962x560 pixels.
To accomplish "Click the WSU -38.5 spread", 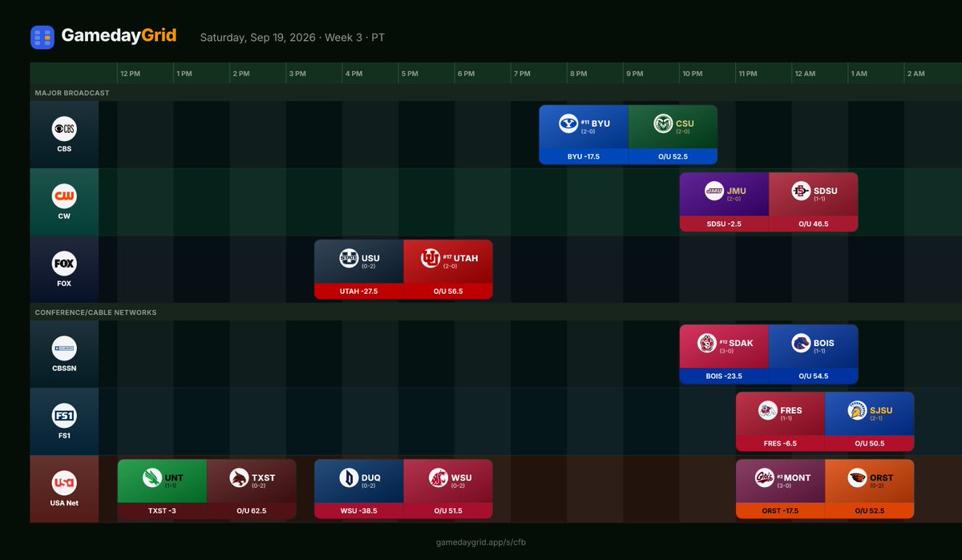I will click(x=359, y=510).
